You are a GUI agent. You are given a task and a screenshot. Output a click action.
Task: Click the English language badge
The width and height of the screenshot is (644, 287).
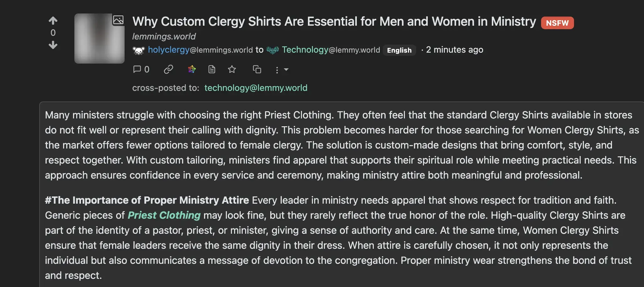pos(399,50)
